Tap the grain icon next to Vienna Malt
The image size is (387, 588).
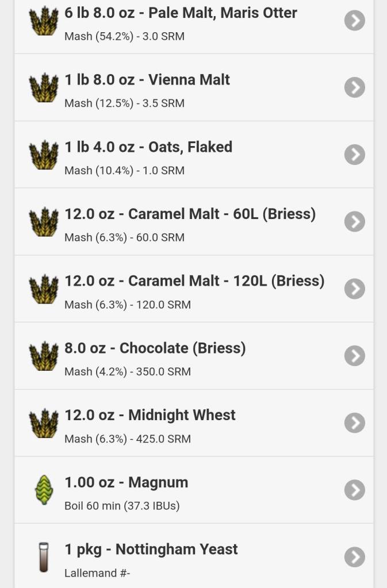click(44, 88)
